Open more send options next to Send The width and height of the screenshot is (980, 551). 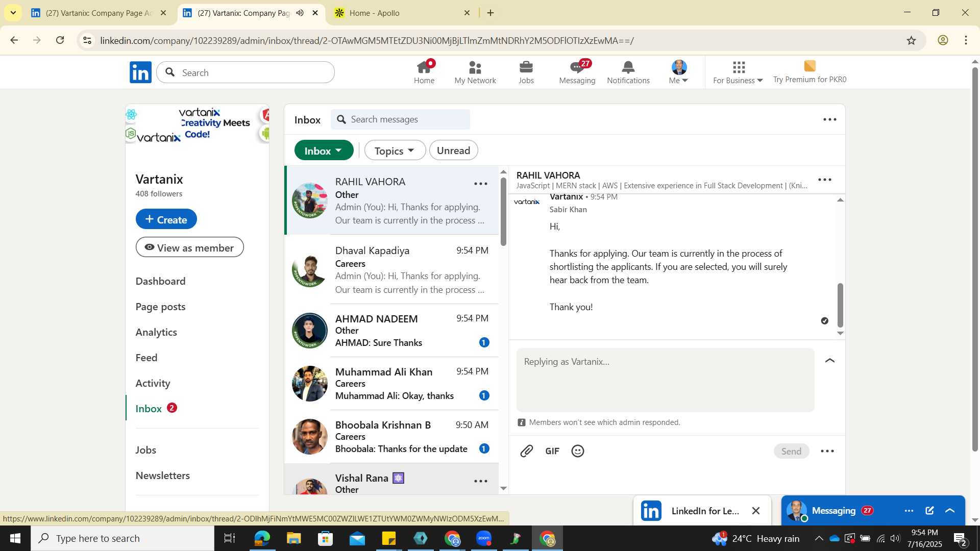827,451
